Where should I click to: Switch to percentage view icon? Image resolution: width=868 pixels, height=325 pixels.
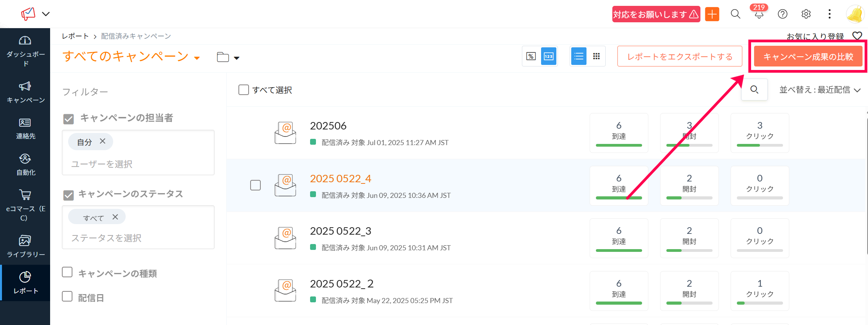click(x=531, y=56)
